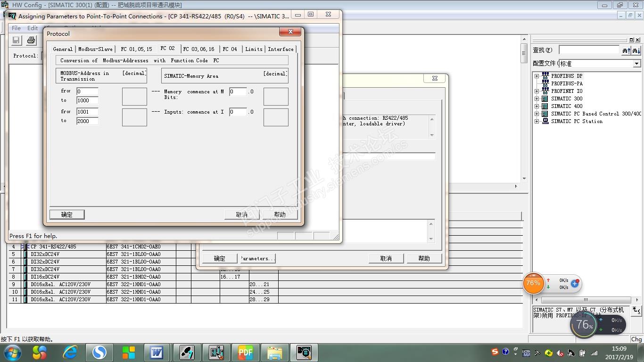The height and width of the screenshot is (362, 644).
Task: Expand the SIMATIC PC Station node
Action: 537,121
